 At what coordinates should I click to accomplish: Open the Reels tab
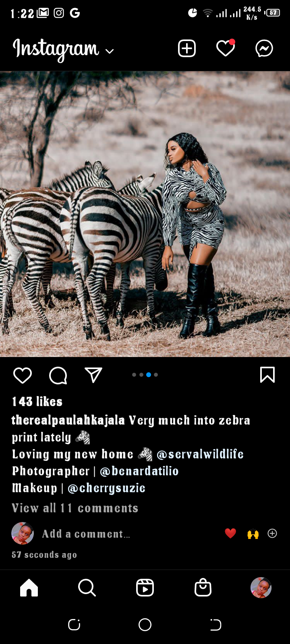[x=145, y=588]
